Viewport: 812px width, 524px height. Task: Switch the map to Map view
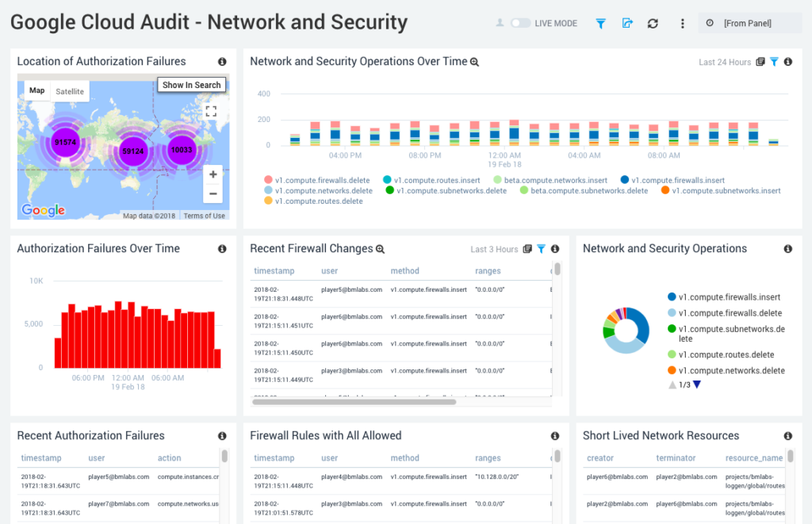tap(36, 90)
